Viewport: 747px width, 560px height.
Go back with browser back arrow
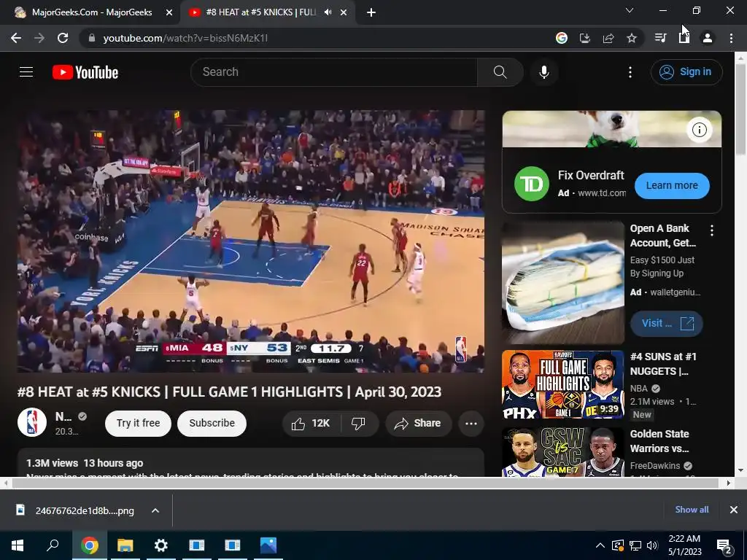tap(16, 38)
